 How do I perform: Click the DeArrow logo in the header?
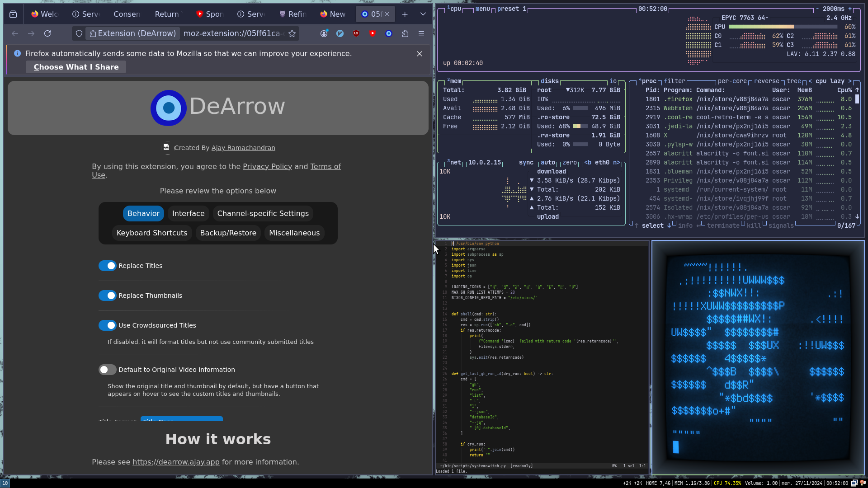[169, 108]
